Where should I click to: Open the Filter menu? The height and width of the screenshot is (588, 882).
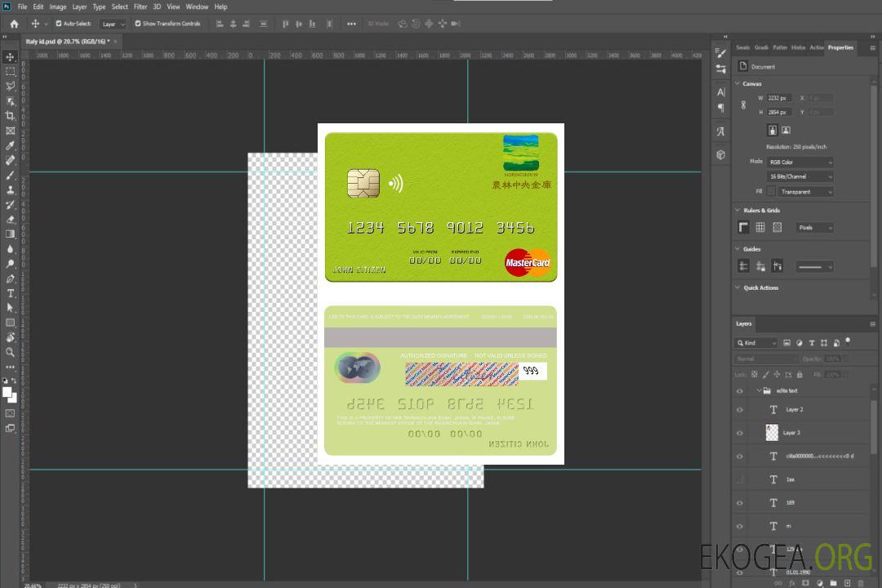coord(140,7)
